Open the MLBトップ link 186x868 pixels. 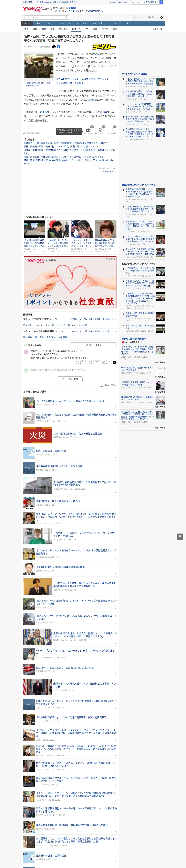[x=77, y=331]
